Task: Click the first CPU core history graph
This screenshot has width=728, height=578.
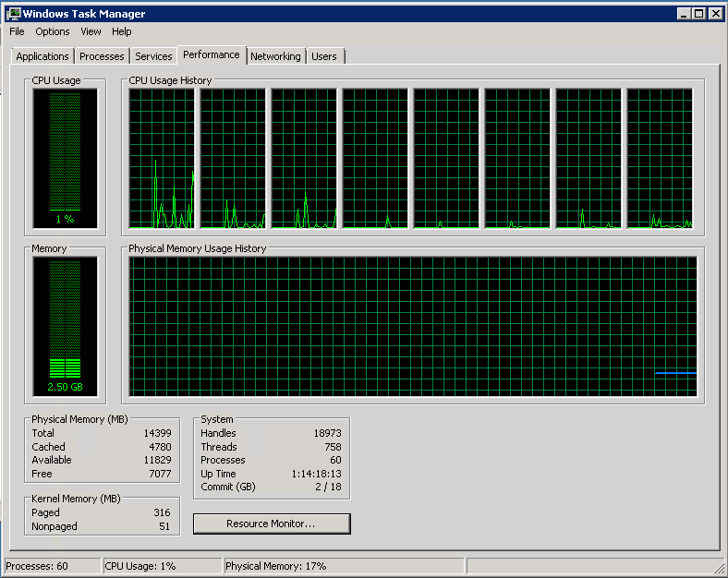Action: (x=162, y=159)
